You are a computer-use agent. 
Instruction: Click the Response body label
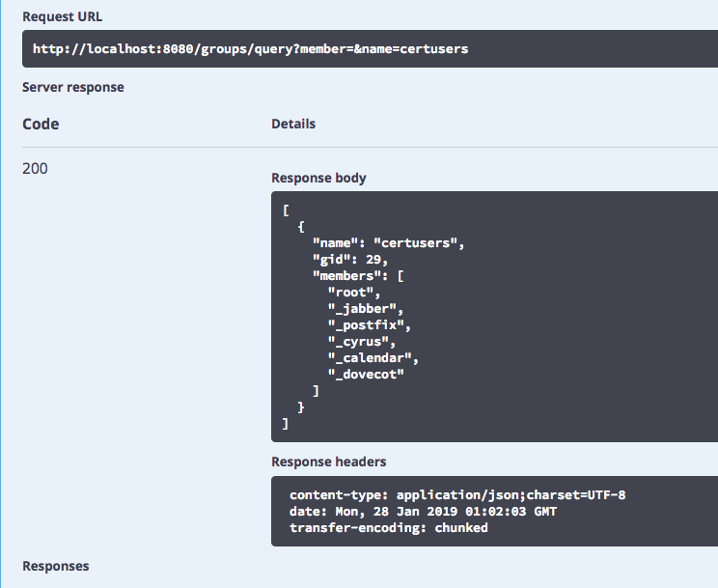[x=318, y=178]
